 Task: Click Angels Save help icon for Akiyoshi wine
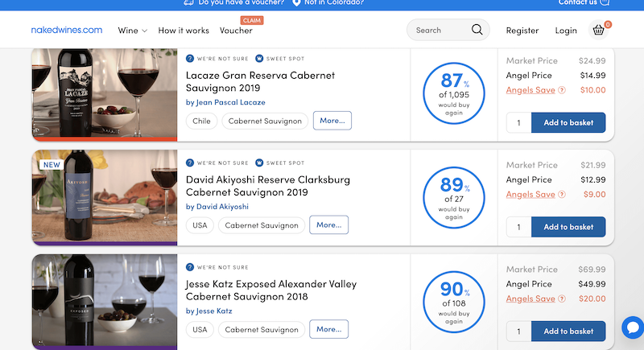click(561, 195)
